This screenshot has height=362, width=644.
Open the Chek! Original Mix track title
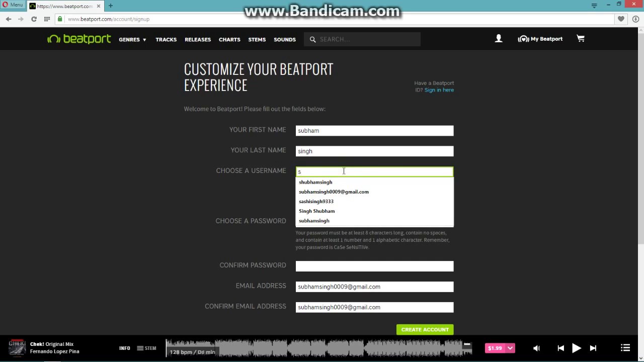click(x=52, y=344)
